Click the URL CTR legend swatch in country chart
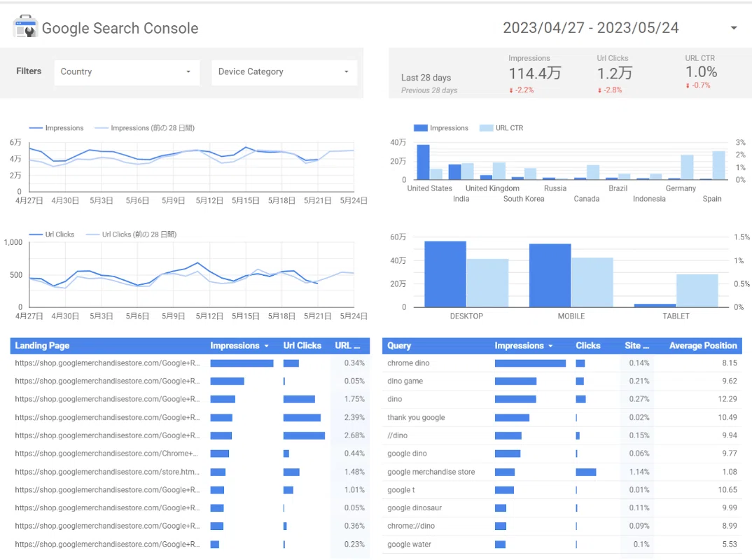This screenshot has height=560, width=752. click(487, 128)
